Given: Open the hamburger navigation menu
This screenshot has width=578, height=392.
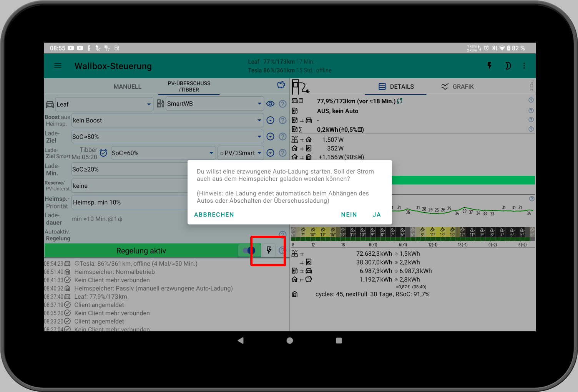Looking at the screenshot, I should click(58, 66).
